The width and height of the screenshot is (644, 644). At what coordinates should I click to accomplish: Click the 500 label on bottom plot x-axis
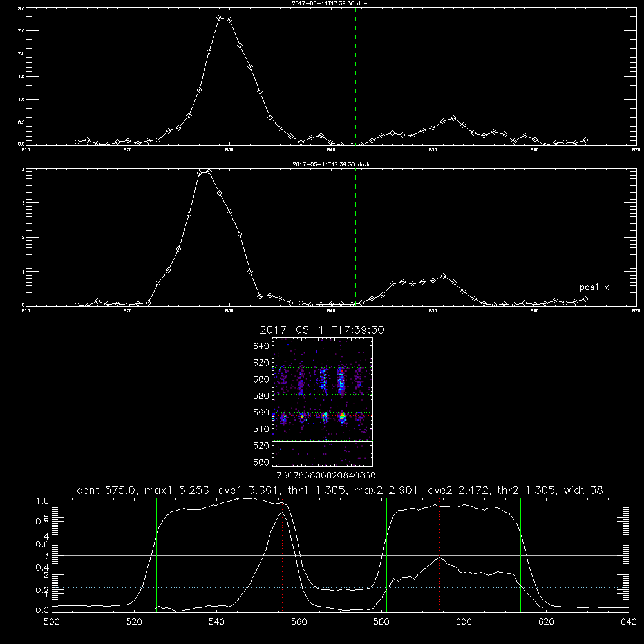coord(52,622)
